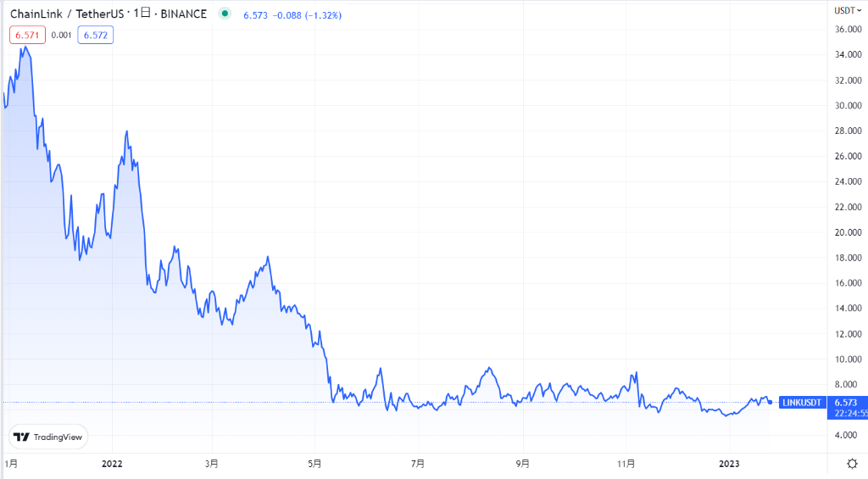
Task: Click the red sell price 6.571
Action: click(x=27, y=35)
